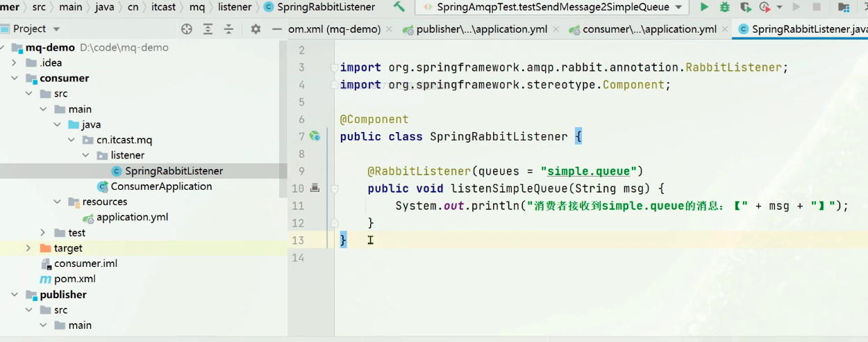The width and height of the screenshot is (868, 342).
Task: Click the listenSimpleQueue method name
Action: [x=506, y=188]
